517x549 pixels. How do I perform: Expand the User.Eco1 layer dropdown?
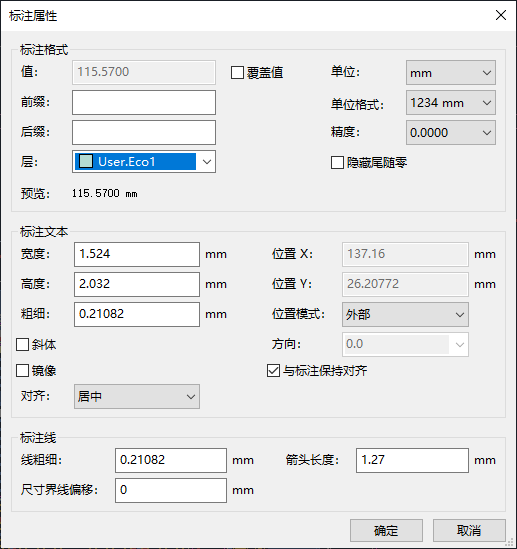click(x=144, y=162)
